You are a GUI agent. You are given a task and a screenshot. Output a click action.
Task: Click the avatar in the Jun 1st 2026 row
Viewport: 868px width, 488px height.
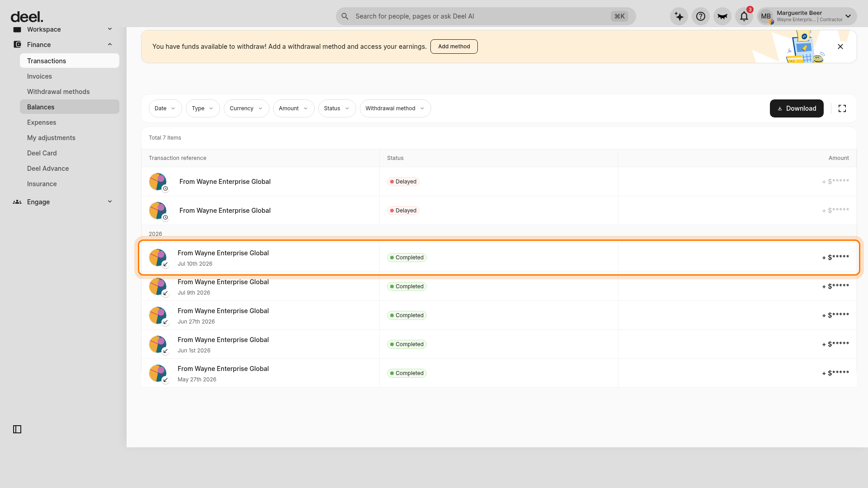[158, 344]
